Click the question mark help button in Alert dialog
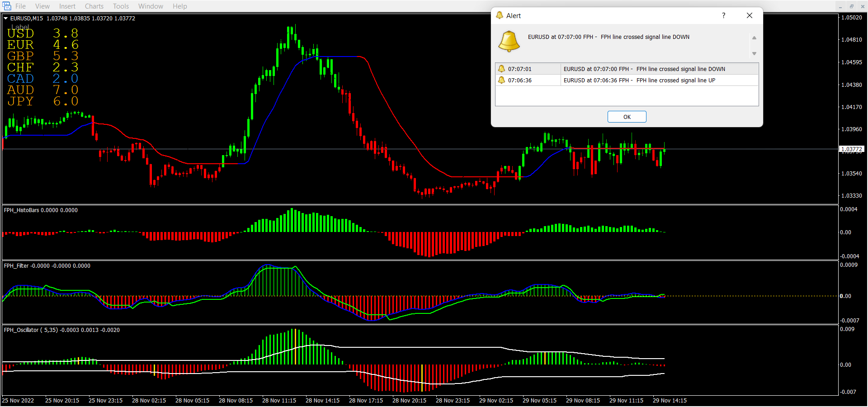The image size is (868, 407). 723,15
